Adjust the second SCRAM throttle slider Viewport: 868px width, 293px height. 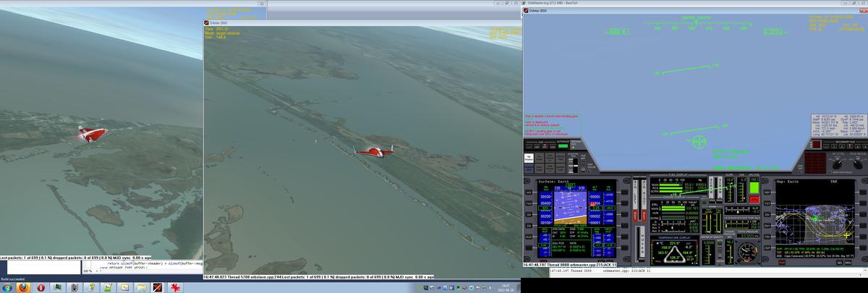tap(720, 190)
